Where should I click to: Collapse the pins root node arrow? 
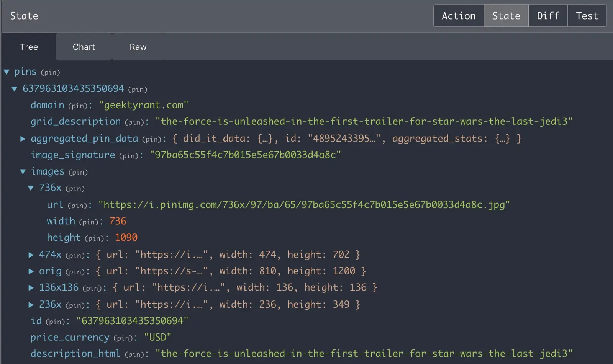(7, 72)
